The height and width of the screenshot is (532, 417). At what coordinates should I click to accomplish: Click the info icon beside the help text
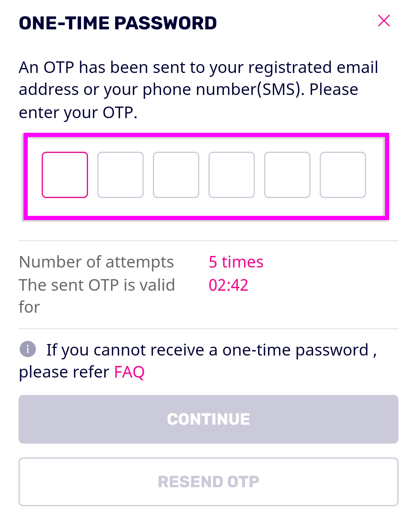pyautogui.click(x=28, y=349)
